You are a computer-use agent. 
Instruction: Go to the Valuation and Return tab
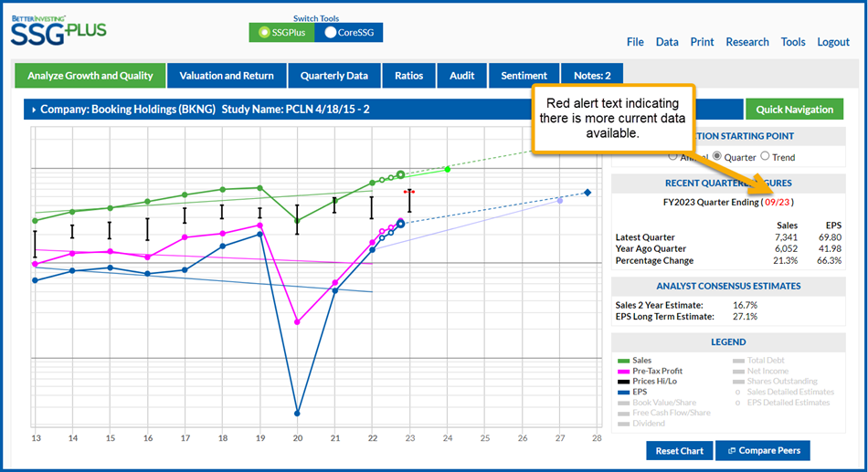tap(227, 76)
